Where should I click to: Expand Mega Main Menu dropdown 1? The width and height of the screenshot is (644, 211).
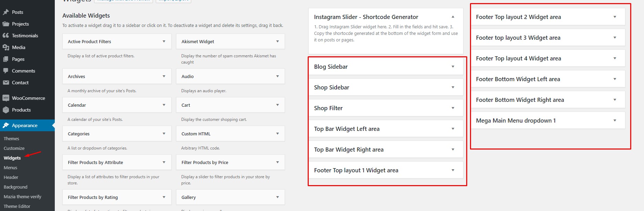tap(615, 120)
